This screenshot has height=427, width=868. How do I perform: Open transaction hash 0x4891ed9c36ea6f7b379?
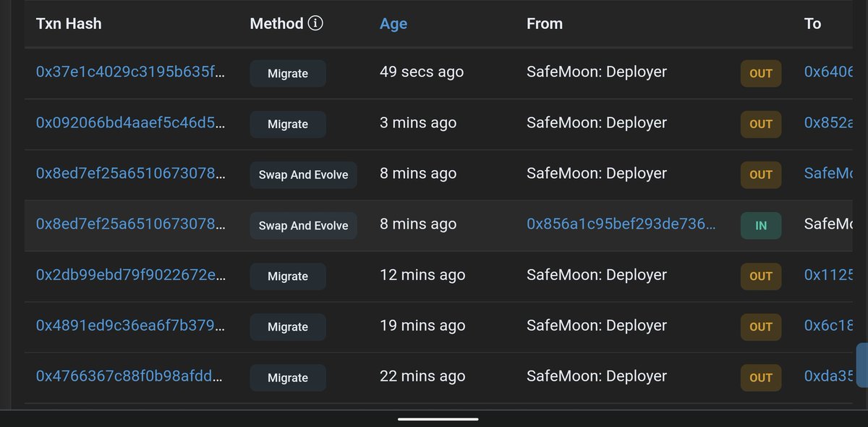pos(131,326)
